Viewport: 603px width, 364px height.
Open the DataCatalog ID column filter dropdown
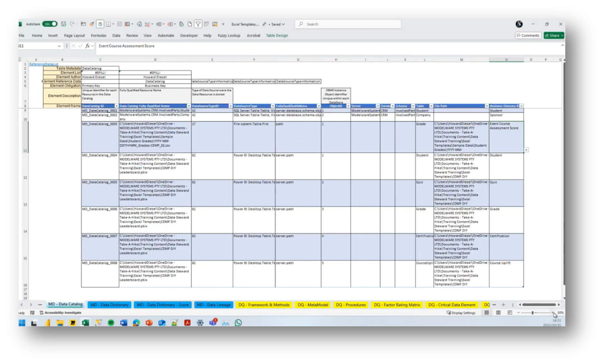116,106
